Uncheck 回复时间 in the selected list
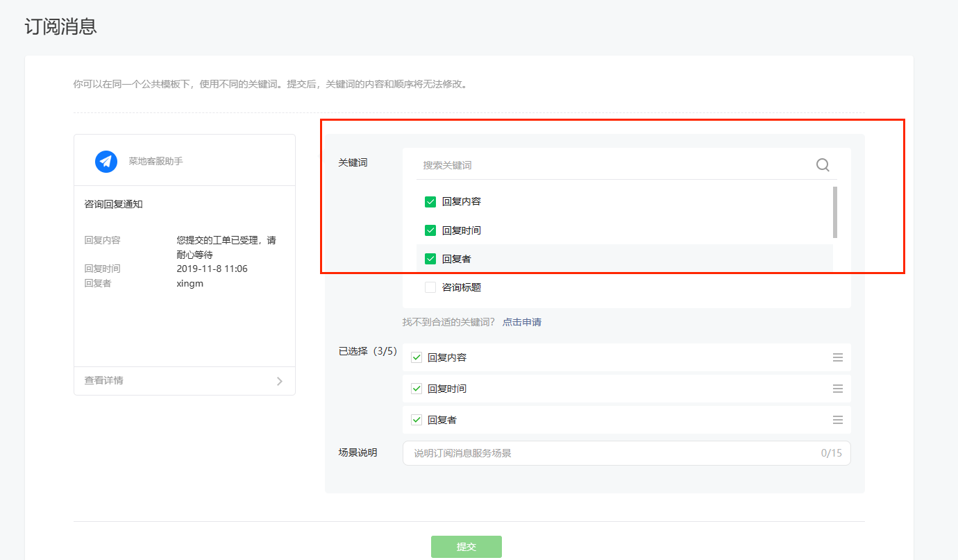Screen dimensions: 958x560 pyautogui.click(x=417, y=389)
